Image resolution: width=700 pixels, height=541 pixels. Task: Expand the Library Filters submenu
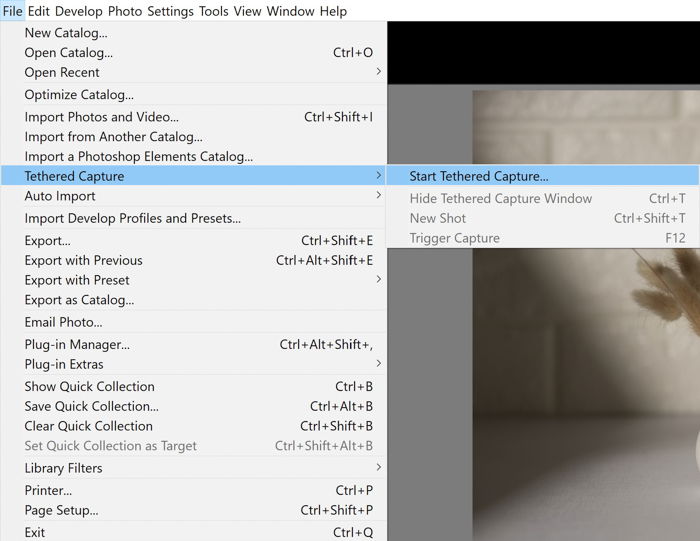click(x=63, y=468)
